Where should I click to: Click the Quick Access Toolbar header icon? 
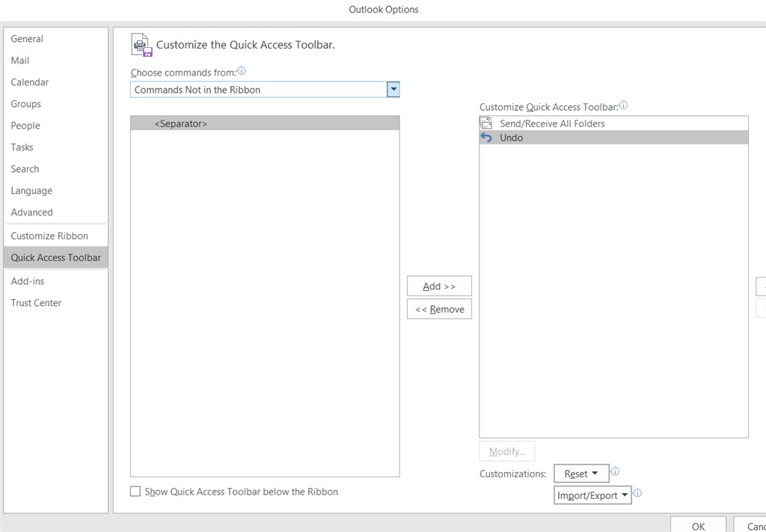coord(142,45)
